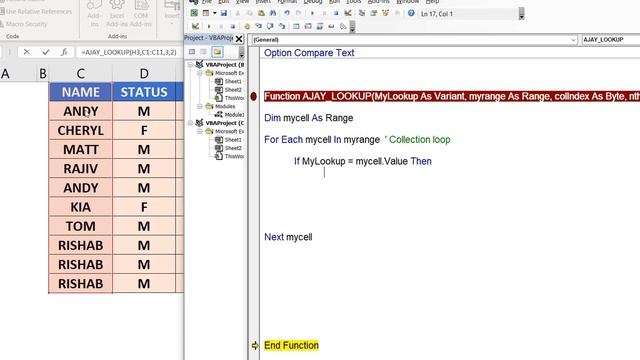Select Module1 in the project tree
The height and width of the screenshot is (360, 640).
pyautogui.click(x=229, y=115)
